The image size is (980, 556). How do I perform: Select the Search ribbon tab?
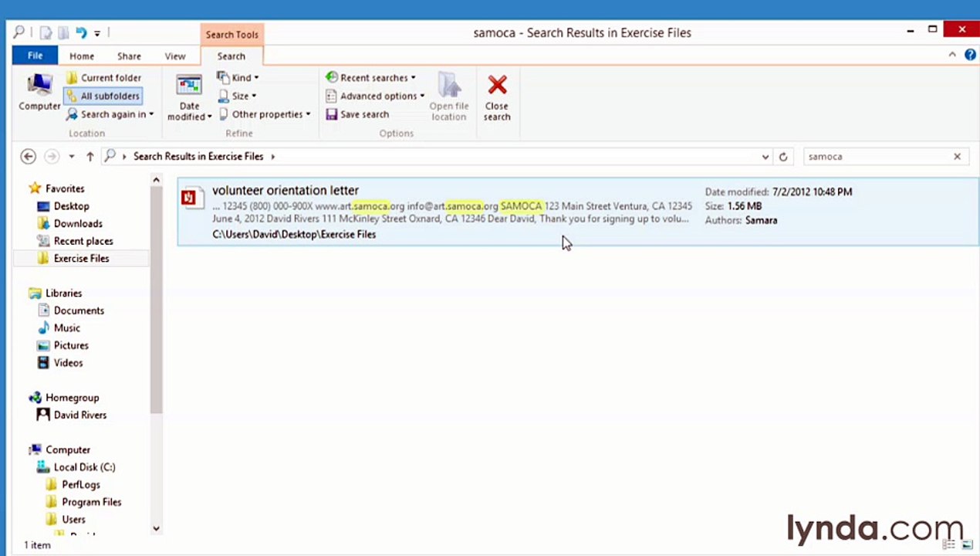[x=231, y=56]
